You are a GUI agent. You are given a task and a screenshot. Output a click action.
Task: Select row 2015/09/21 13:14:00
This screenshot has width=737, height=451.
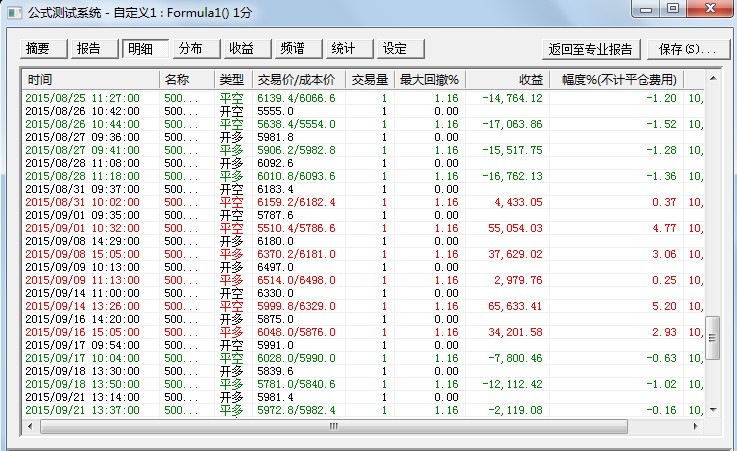pos(363,397)
